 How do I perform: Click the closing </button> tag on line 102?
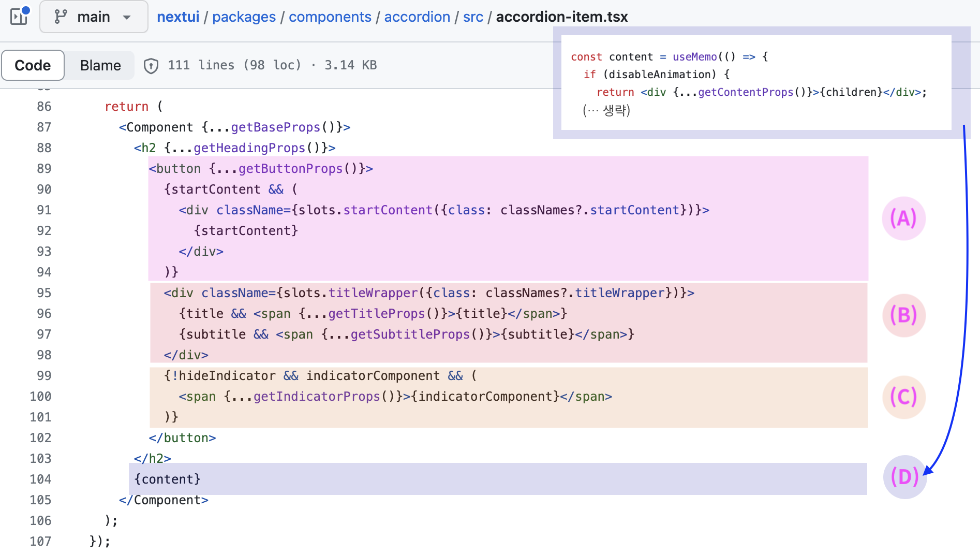(182, 438)
